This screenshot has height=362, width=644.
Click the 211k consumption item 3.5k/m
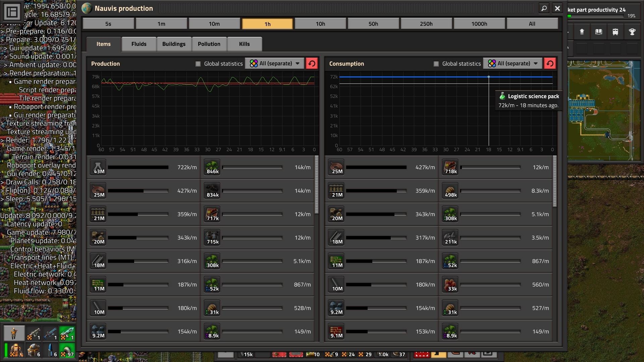(x=450, y=238)
